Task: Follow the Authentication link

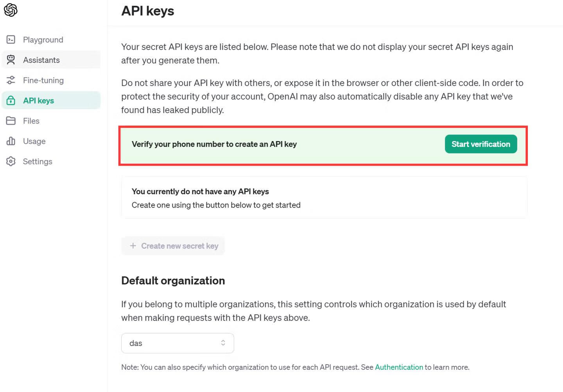Action: (x=399, y=367)
